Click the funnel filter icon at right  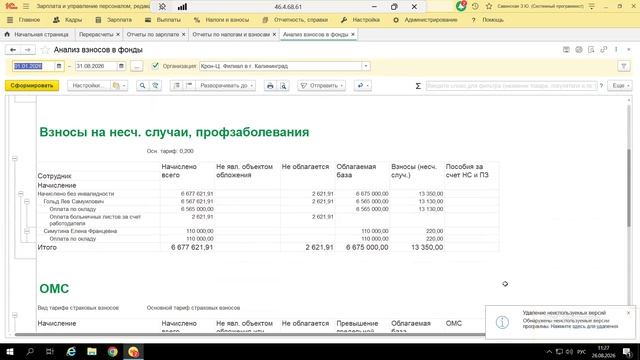tap(624, 66)
